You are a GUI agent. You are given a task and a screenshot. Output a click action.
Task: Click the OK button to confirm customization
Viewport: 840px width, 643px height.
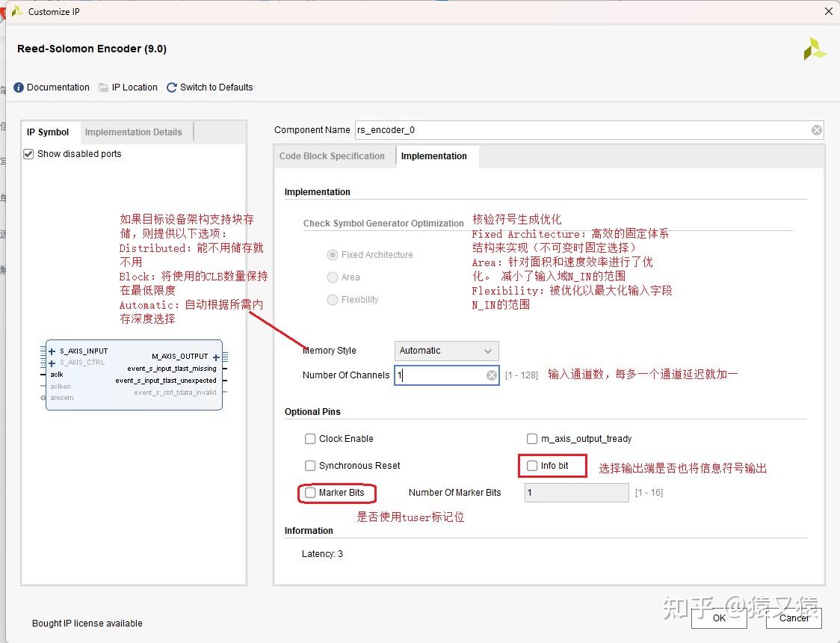(718, 620)
